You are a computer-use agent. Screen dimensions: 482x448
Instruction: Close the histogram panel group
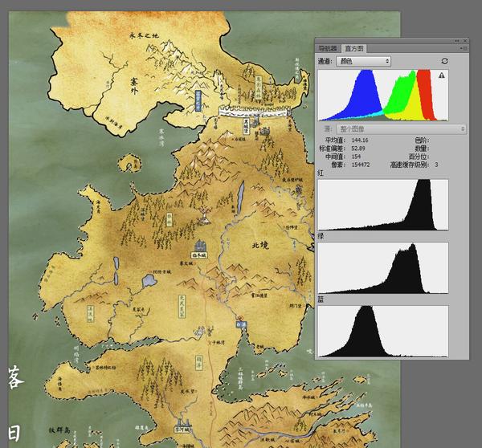(x=465, y=41)
